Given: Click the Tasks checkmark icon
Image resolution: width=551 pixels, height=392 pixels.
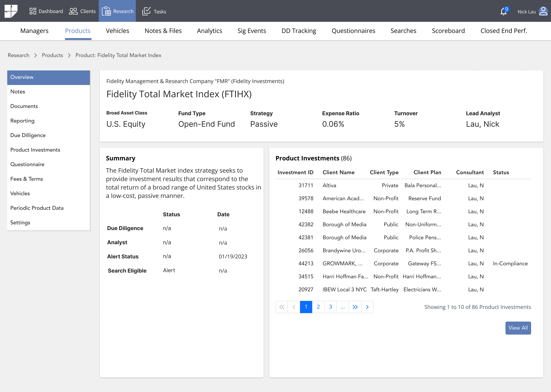Looking at the screenshot, I should 146,11.
